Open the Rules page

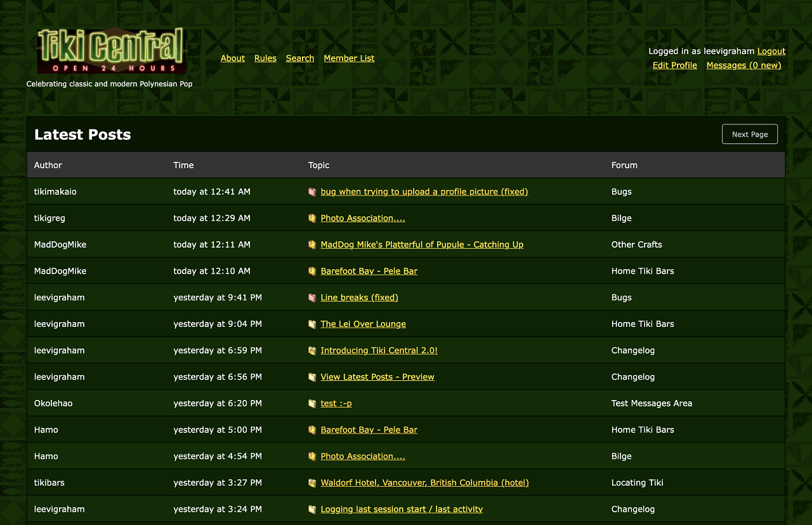[265, 58]
